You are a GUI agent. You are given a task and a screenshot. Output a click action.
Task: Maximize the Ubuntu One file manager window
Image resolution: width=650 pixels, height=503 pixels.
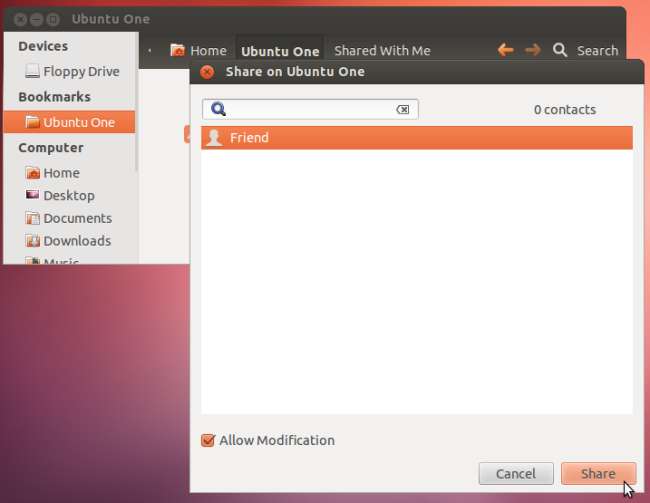53,19
